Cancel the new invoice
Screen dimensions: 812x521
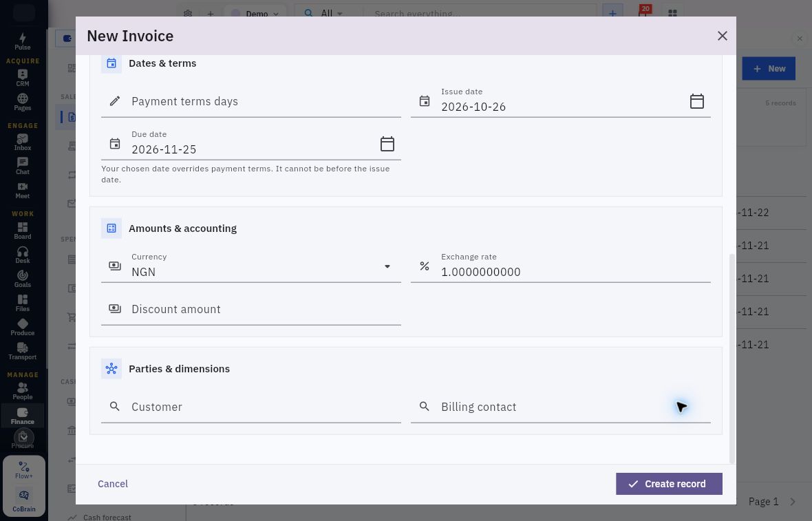(x=112, y=484)
